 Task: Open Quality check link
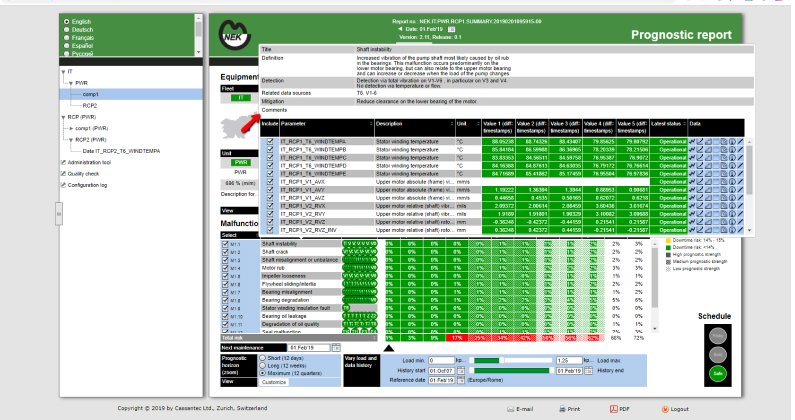83,173
